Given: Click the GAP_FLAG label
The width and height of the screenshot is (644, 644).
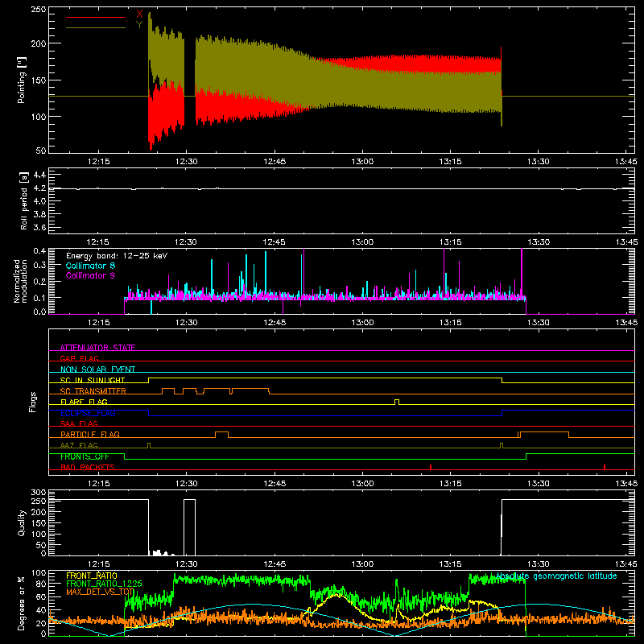Looking at the screenshot, I should pos(79,358).
